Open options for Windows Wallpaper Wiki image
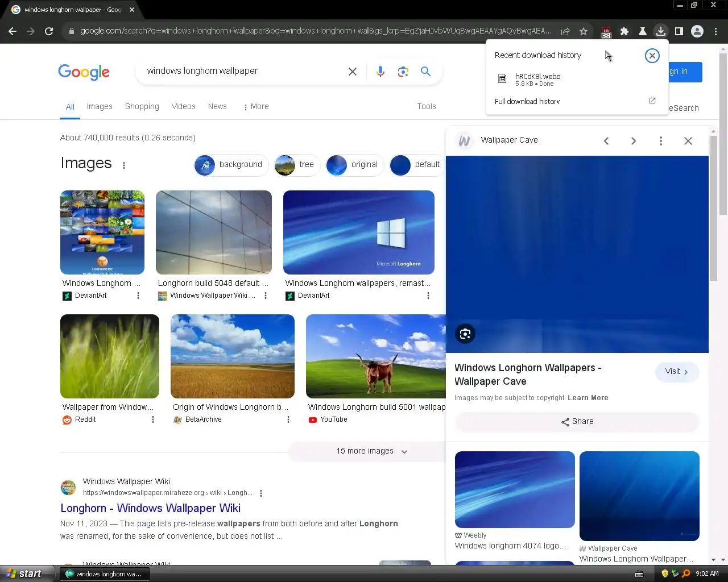The image size is (728, 582). (x=265, y=296)
